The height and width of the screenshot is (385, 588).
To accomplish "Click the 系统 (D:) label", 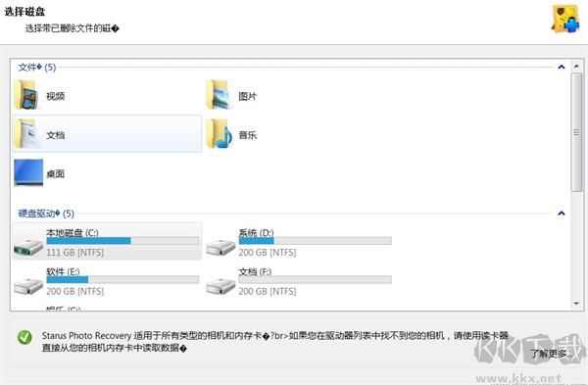I will point(256,232).
